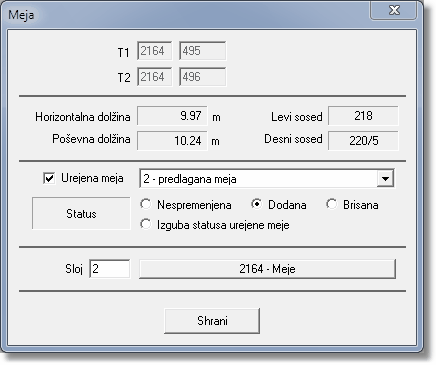Select the Dodana radio option

point(257,204)
